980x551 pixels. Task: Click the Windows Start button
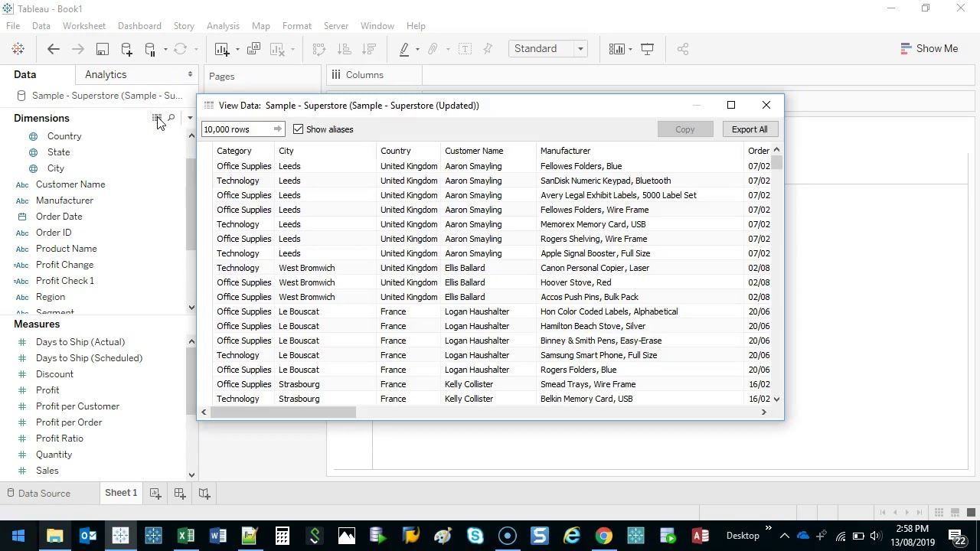18,536
